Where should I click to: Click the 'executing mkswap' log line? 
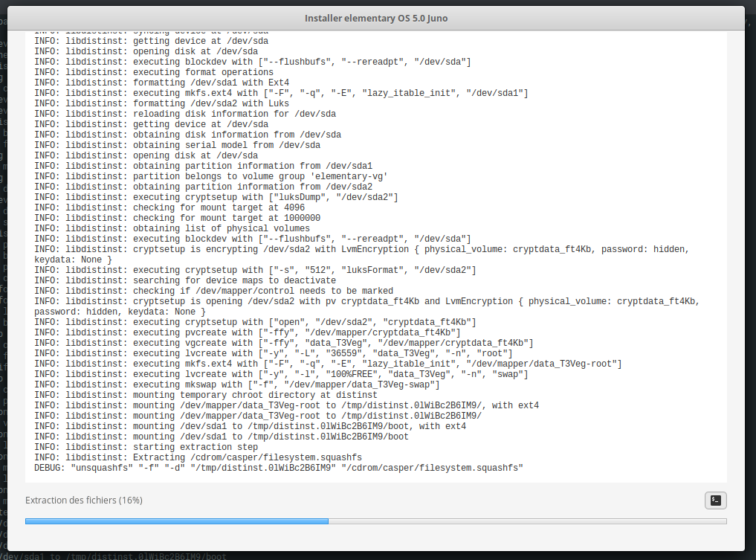(x=237, y=384)
